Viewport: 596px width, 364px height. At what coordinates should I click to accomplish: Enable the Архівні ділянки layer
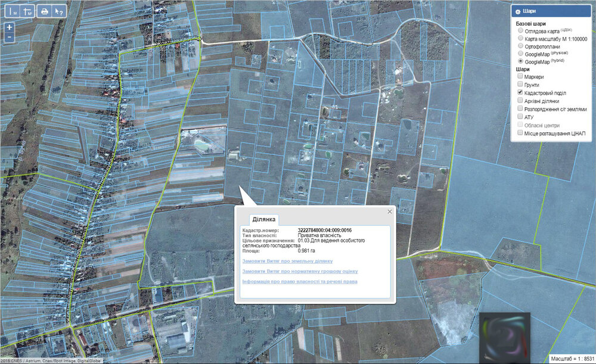(x=520, y=100)
